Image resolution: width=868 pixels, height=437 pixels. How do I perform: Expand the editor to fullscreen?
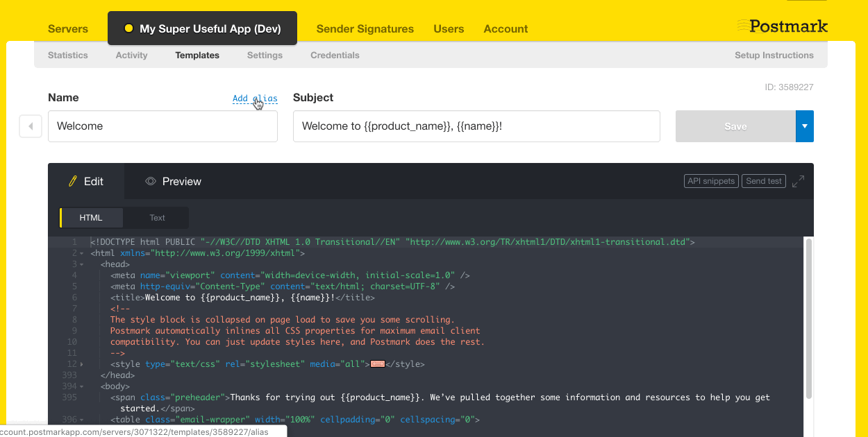[799, 181]
